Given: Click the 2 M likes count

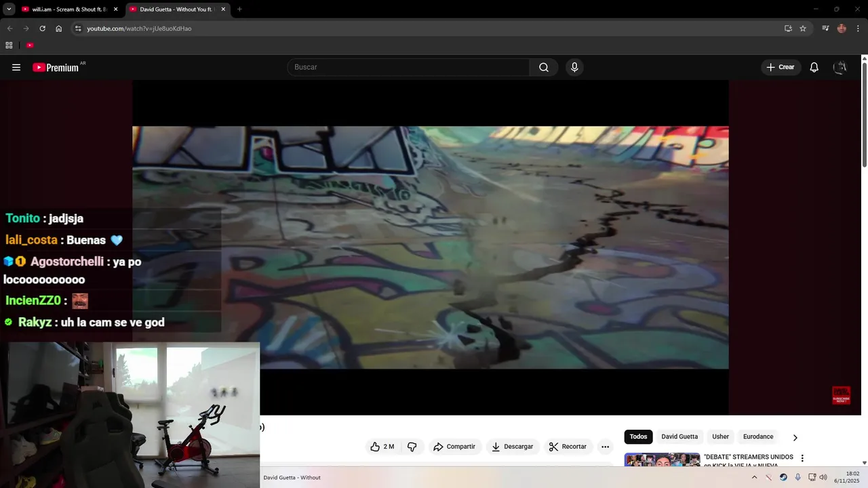Looking at the screenshot, I should point(389,447).
